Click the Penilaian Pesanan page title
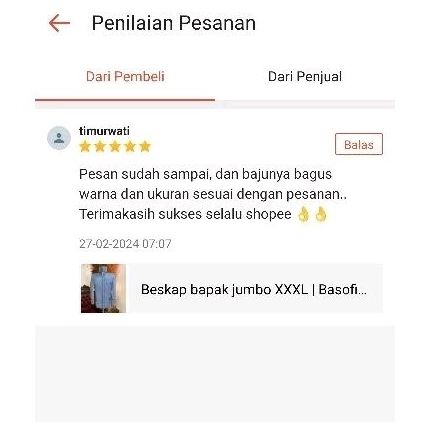 click(x=174, y=23)
